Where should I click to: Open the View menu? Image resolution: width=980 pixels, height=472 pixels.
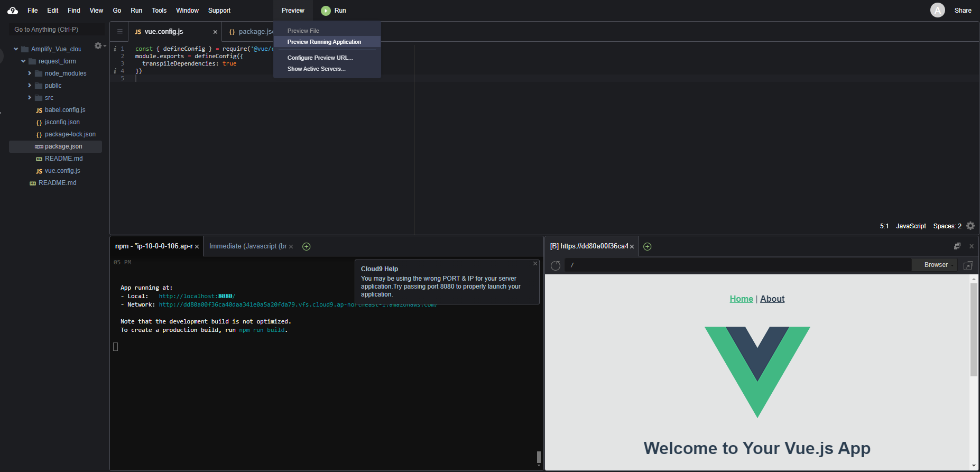tap(96, 11)
